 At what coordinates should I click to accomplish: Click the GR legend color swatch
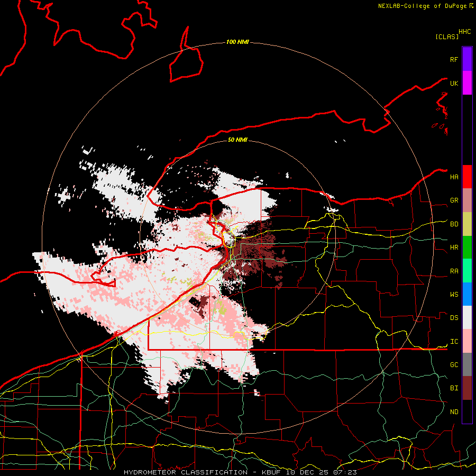click(x=467, y=200)
